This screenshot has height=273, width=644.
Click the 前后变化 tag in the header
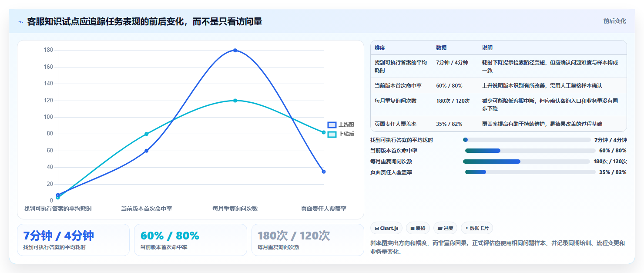point(614,21)
